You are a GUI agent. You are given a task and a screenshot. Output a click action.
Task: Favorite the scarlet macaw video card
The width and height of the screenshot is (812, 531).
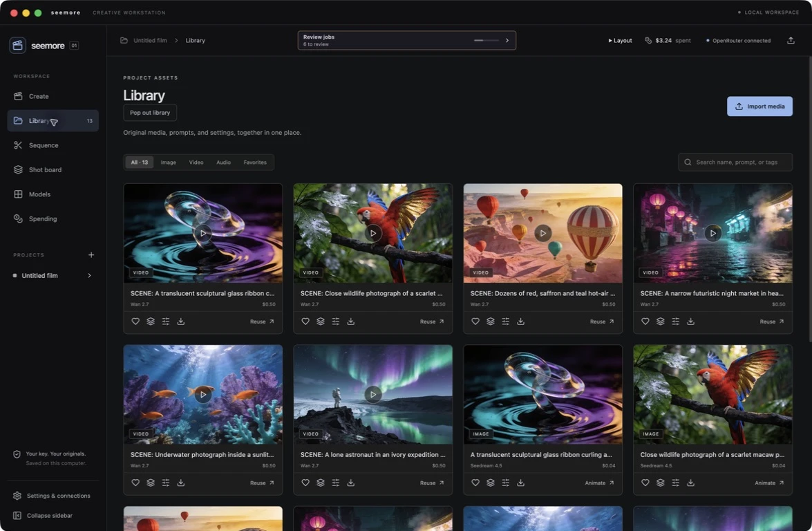coord(305,322)
